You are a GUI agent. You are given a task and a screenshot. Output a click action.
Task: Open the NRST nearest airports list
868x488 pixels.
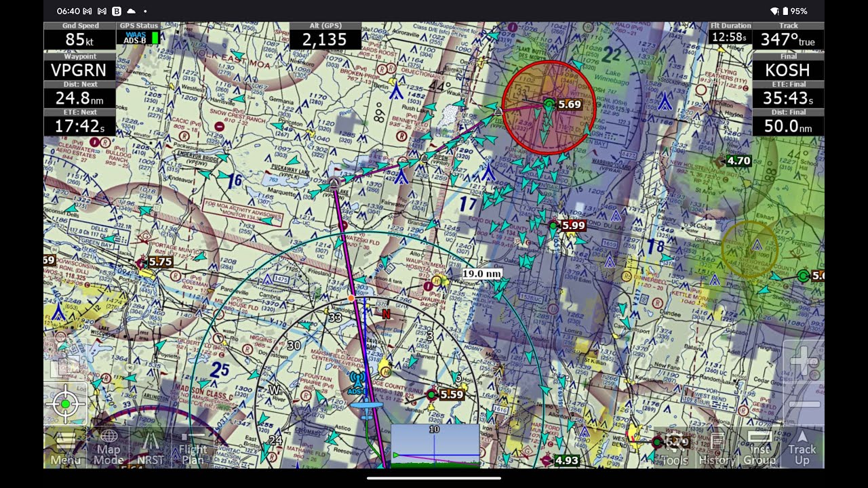coord(150,447)
